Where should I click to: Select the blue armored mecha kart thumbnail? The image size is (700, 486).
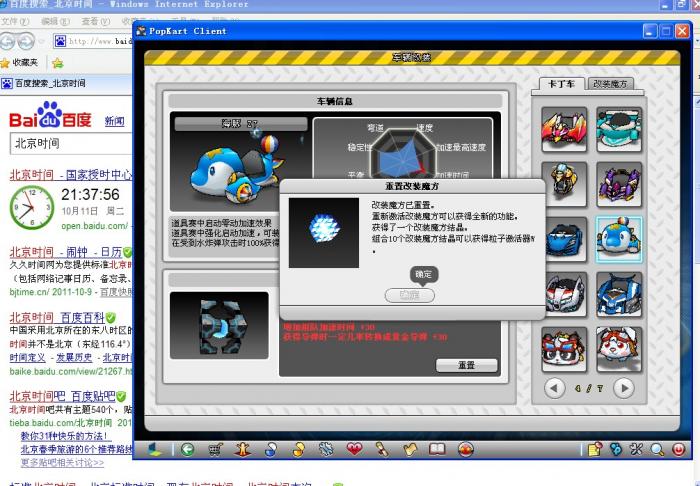[x=619, y=295]
